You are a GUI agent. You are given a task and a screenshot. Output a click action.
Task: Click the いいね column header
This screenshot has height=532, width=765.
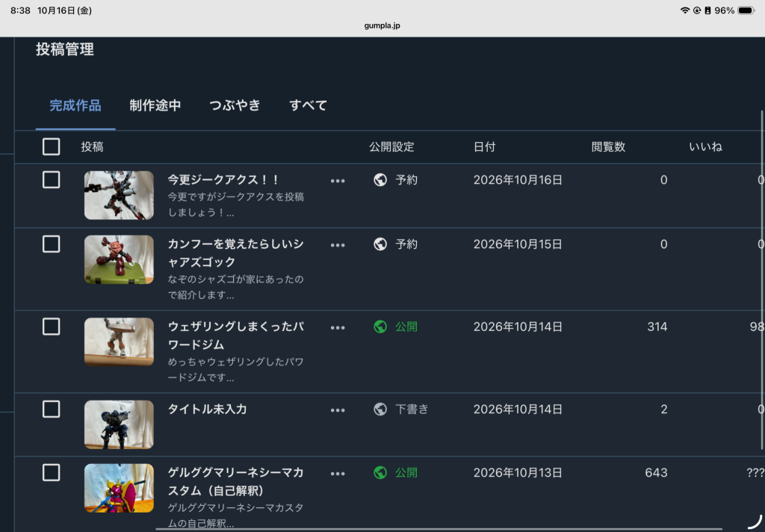coord(705,147)
